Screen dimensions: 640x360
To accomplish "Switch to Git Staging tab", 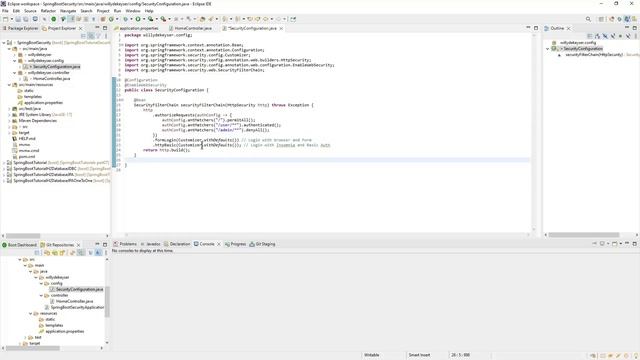I will 265,244.
